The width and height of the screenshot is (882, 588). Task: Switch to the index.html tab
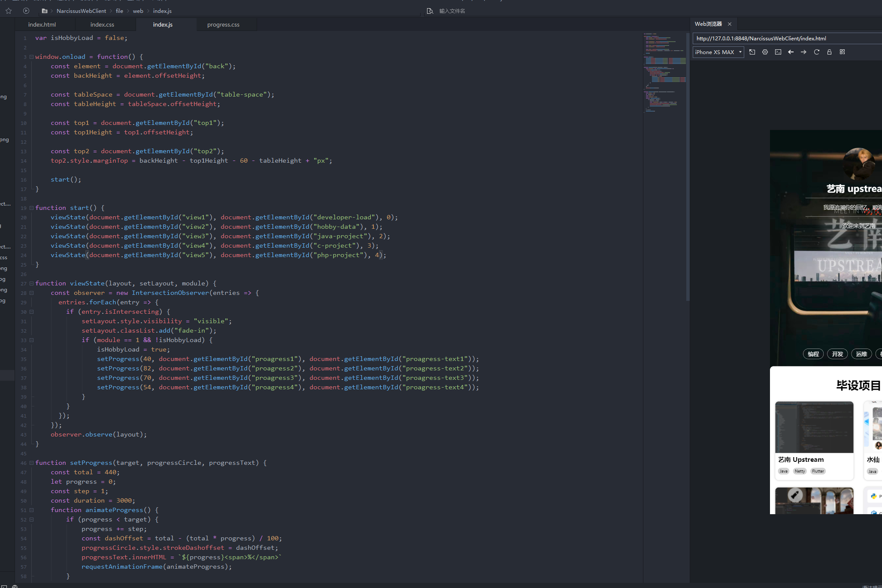(42, 24)
